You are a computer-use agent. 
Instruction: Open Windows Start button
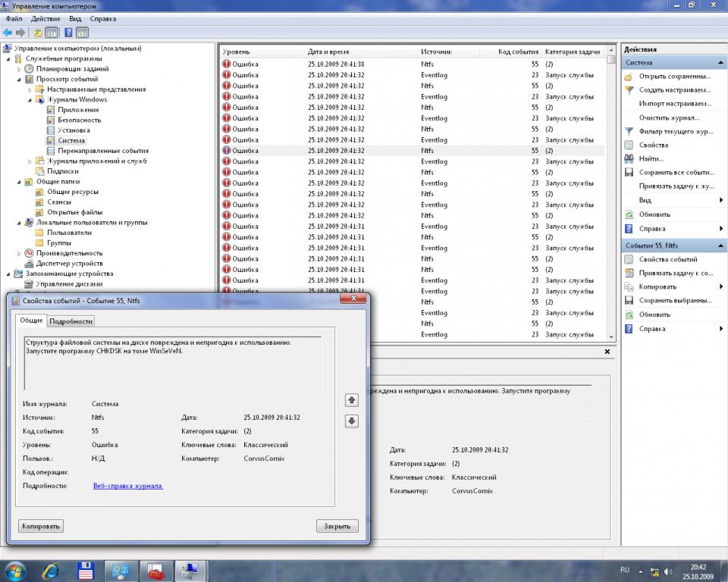click(x=14, y=570)
